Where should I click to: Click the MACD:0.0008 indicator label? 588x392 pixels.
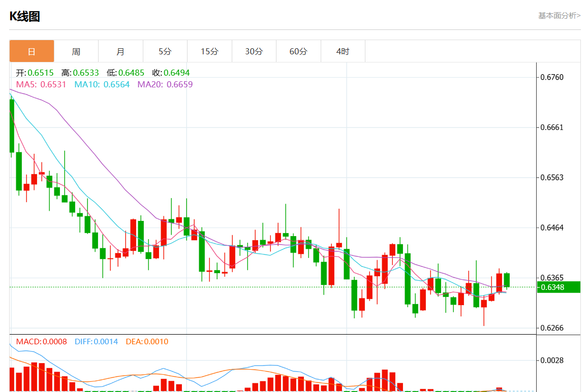(41, 341)
